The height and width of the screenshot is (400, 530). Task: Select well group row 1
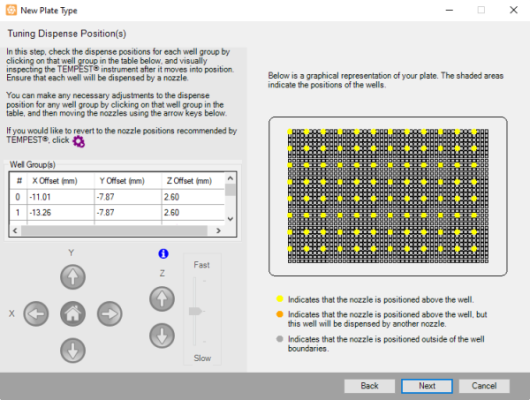click(117, 212)
